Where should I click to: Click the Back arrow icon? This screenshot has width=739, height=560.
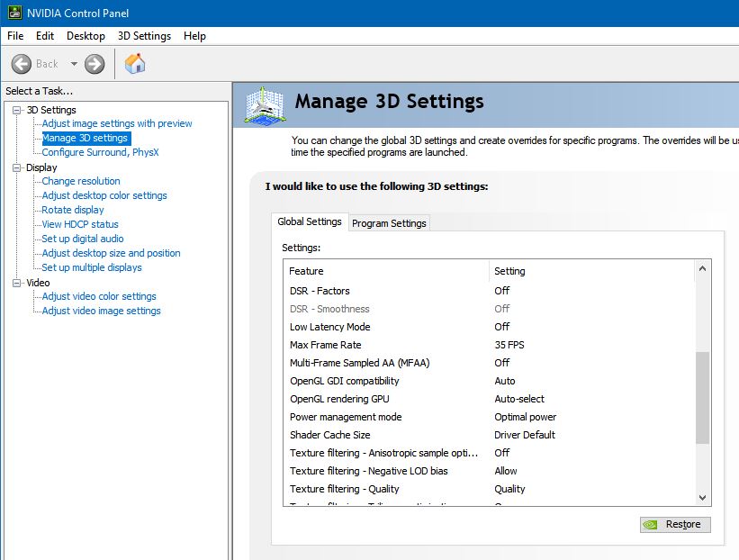pyautogui.click(x=22, y=64)
